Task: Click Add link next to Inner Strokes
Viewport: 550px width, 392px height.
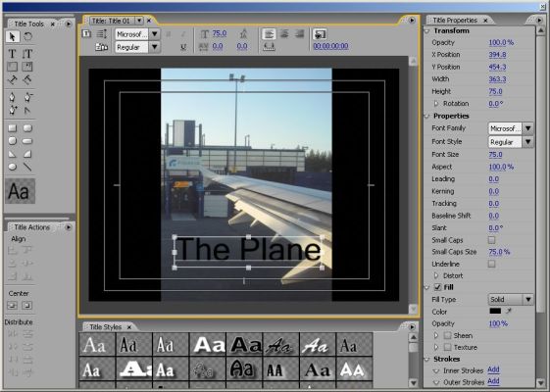Action: click(493, 369)
